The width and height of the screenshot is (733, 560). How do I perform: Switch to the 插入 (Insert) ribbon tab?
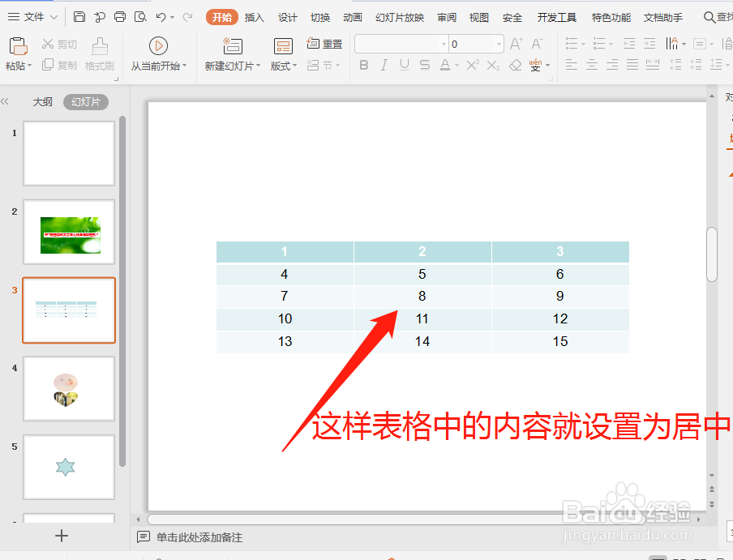255,16
